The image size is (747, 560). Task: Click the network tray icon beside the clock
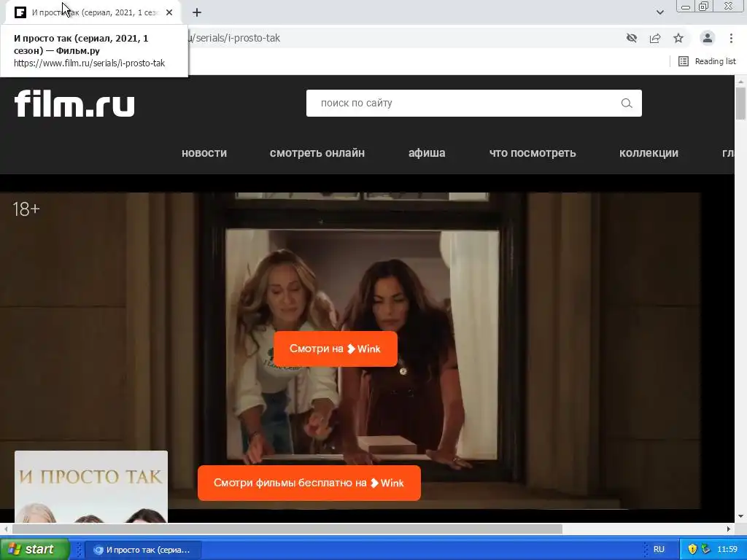coord(705,550)
